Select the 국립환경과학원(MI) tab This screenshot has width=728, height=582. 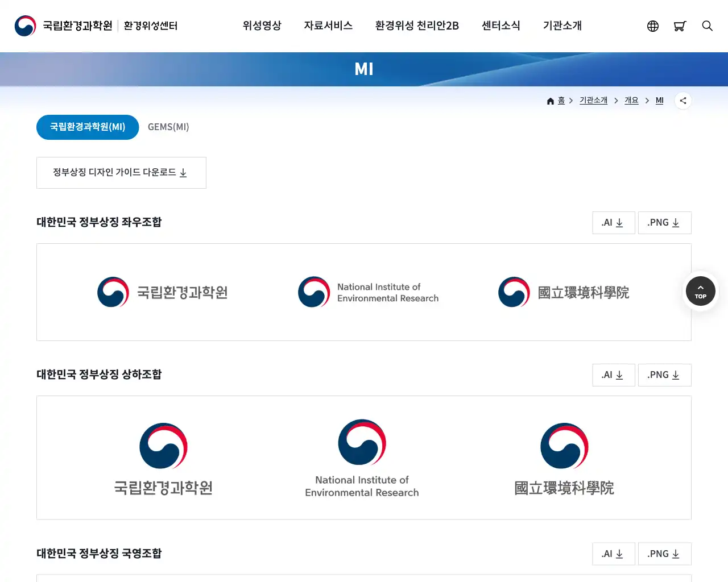88,127
